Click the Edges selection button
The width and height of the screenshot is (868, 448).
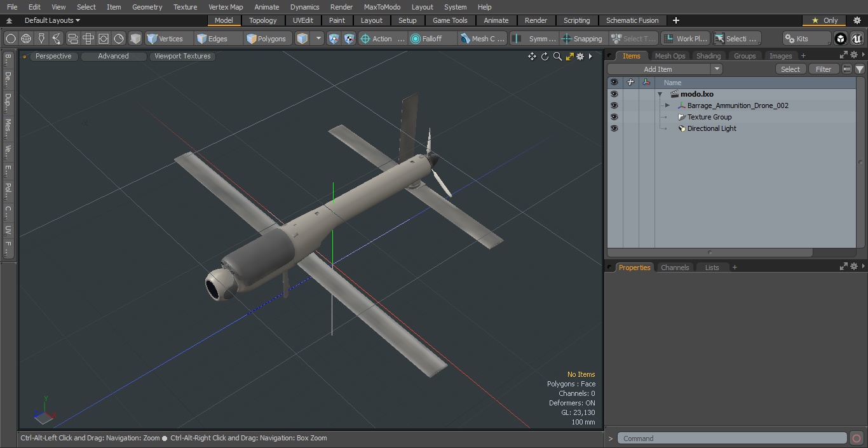(x=218, y=39)
